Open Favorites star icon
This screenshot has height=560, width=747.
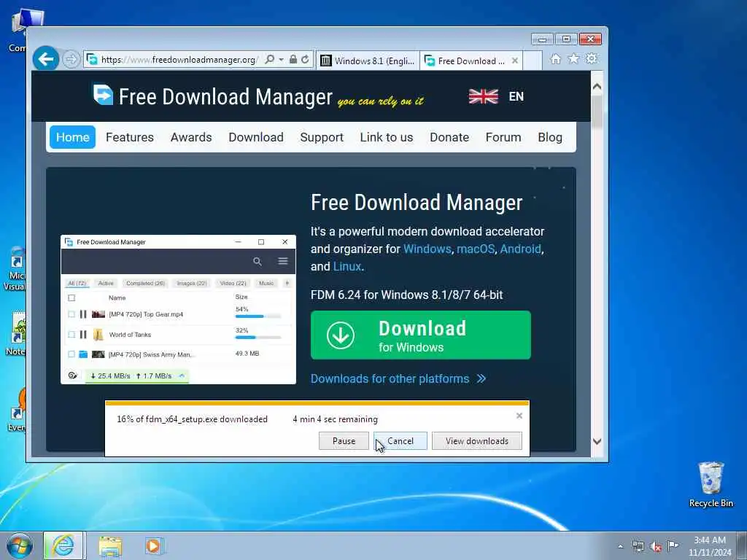[x=573, y=58]
